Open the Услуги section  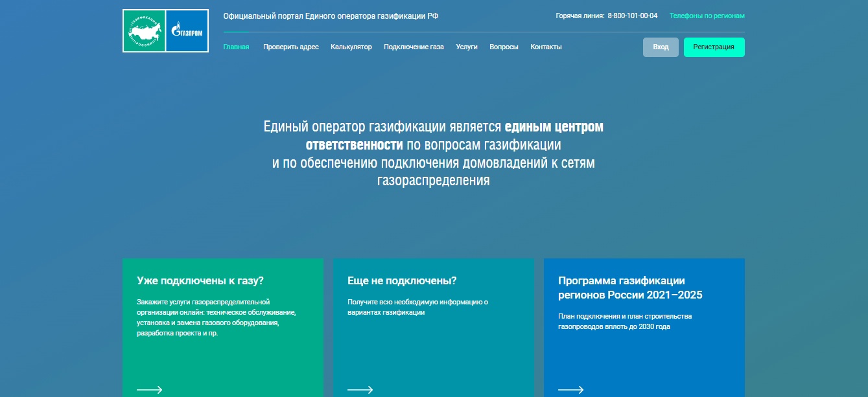[466, 47]
